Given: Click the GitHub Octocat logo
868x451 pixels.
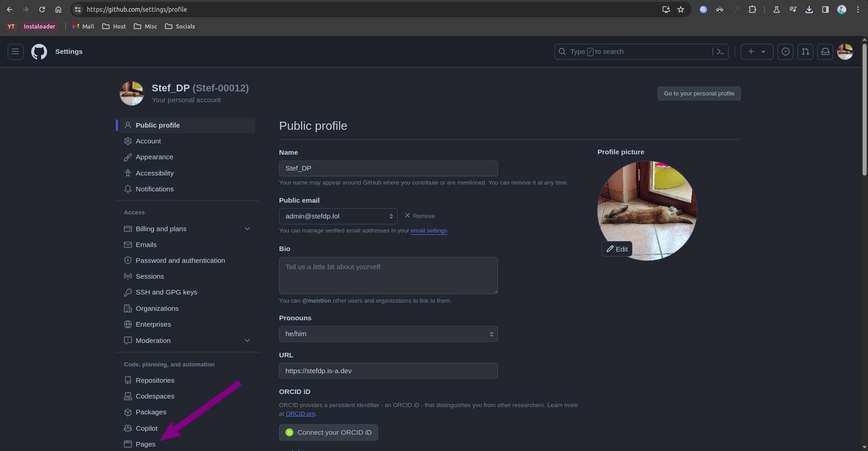Looking at the screenshot, I should coord(39,52).
